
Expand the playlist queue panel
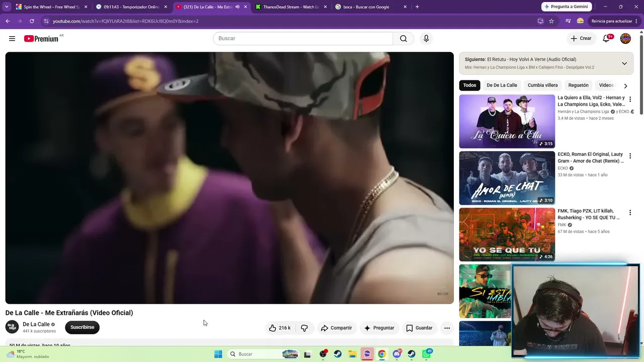(x=624, y=63)
